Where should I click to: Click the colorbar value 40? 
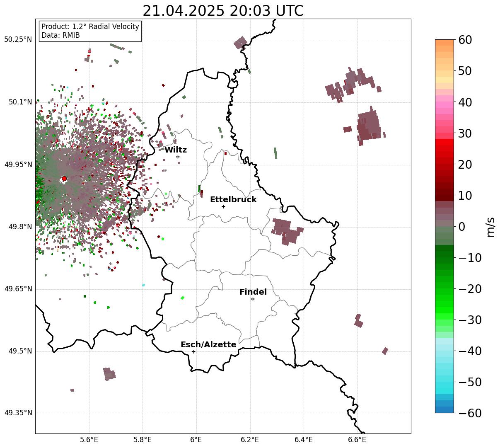(465, 102)
